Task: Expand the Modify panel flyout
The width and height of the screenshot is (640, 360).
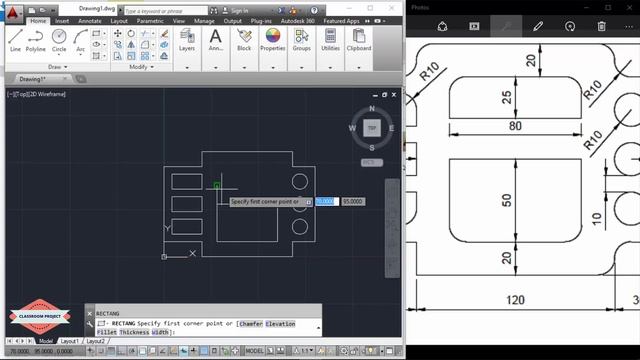Action: (142, 67)
